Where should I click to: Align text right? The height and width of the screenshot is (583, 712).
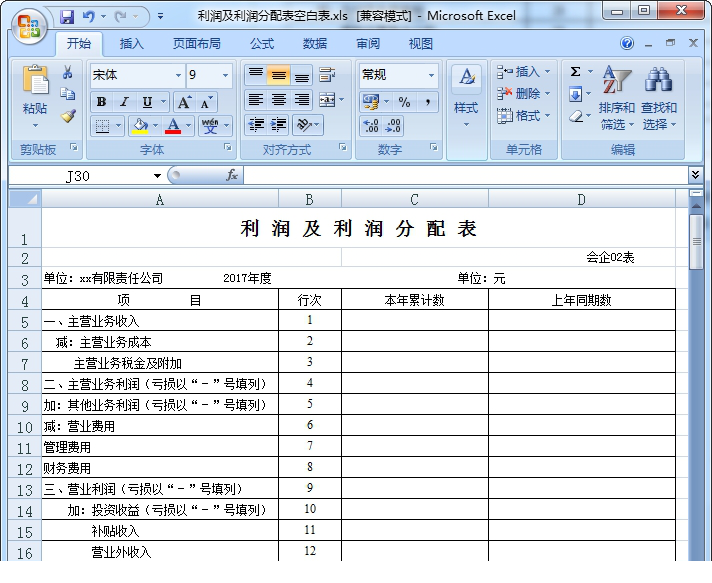pyautogui.click(x=301, y=100)
